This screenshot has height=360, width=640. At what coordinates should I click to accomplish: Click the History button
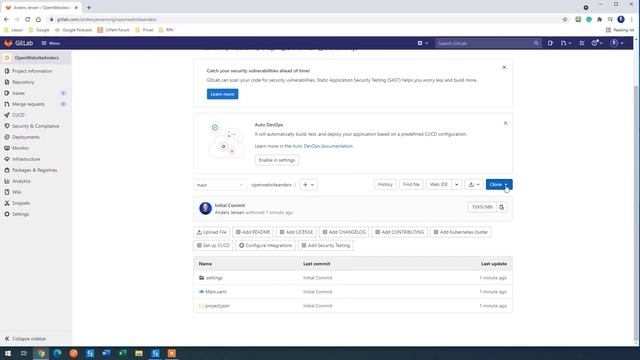tap(385, 185)
